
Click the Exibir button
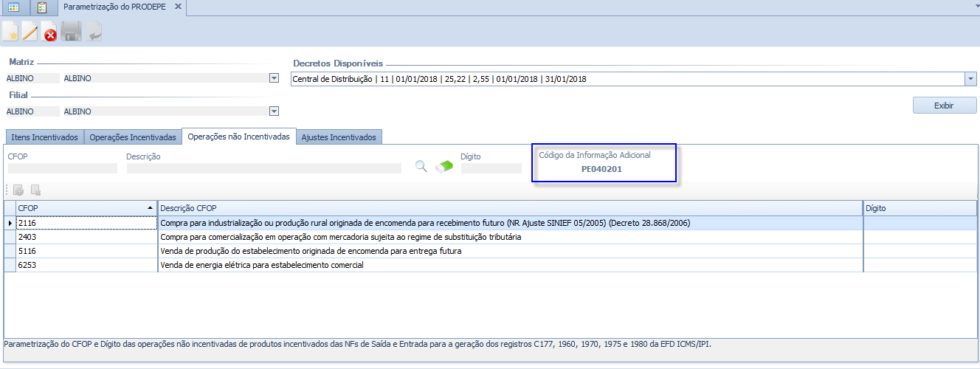944,106
